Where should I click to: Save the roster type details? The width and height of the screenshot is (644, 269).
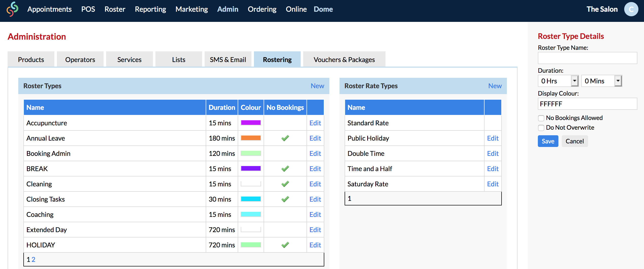coord(548,141)
